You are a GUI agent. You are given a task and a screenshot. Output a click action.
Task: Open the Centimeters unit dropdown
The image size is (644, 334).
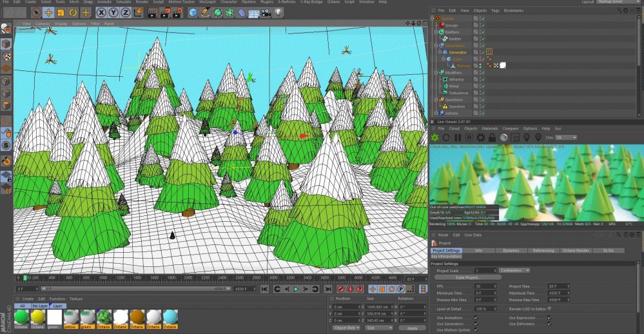tap(514, 270)
